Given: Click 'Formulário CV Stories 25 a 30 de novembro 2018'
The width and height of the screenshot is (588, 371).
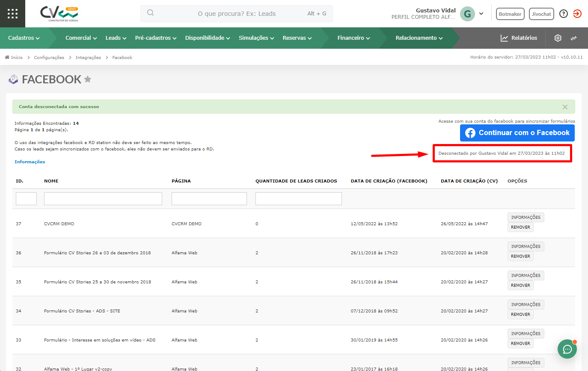Looking at the screenshot, I should point(98,282).
